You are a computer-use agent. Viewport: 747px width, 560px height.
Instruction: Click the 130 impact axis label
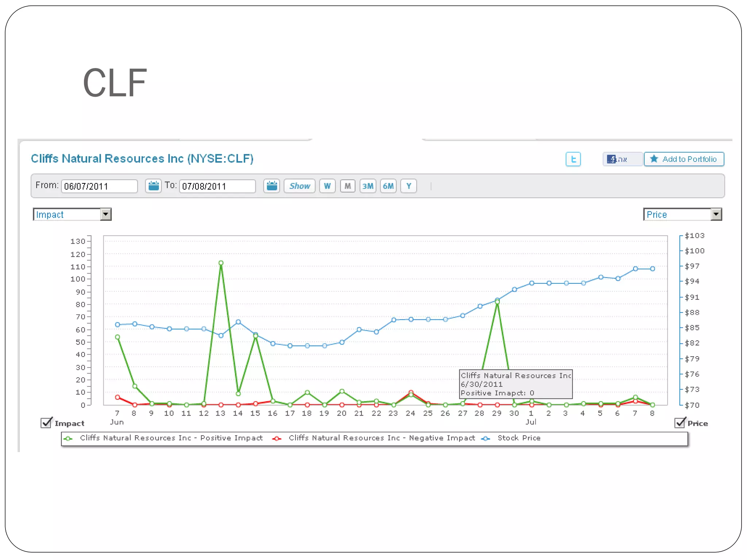coord(78,241)
